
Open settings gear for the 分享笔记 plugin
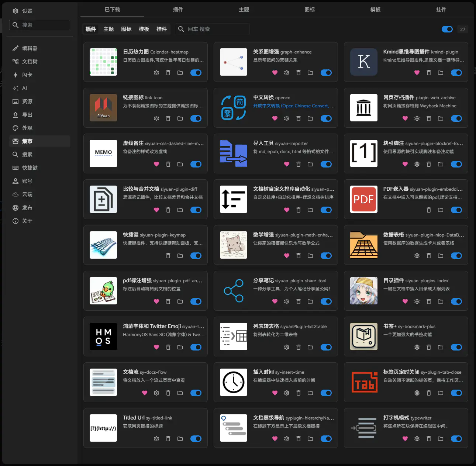click(287, 301)
